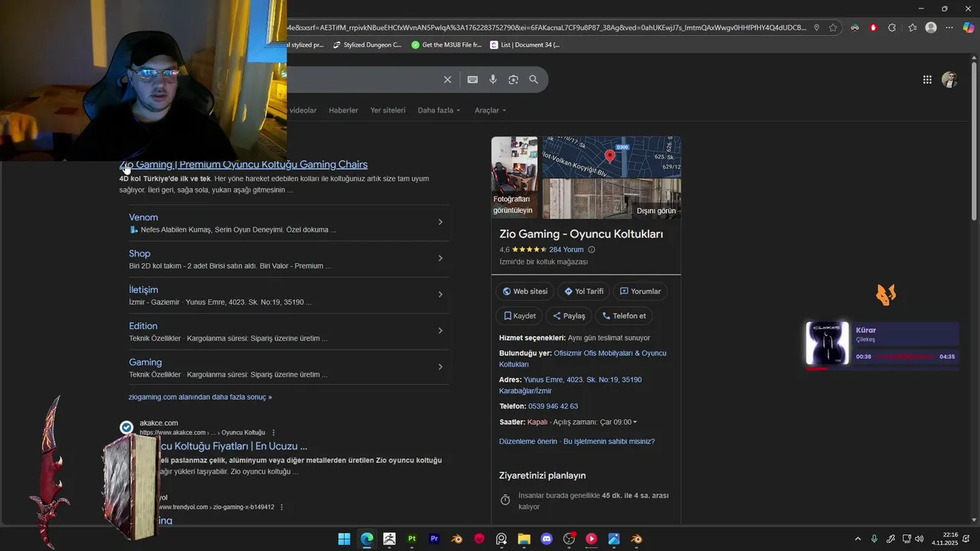The image size is (980, 551).
Task: Open the Dışını görün street view thumbnail
Action: (x=611, y=199)
